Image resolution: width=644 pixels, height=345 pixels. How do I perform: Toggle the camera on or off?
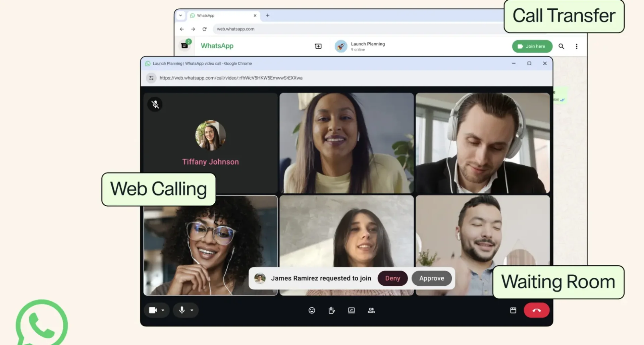click(x=153, y=310)
